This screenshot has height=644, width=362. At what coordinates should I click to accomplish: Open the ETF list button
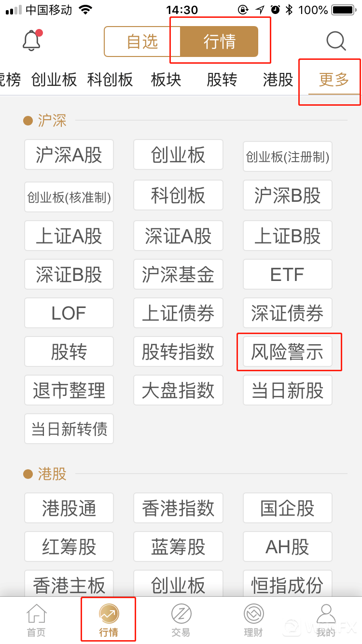288,275
